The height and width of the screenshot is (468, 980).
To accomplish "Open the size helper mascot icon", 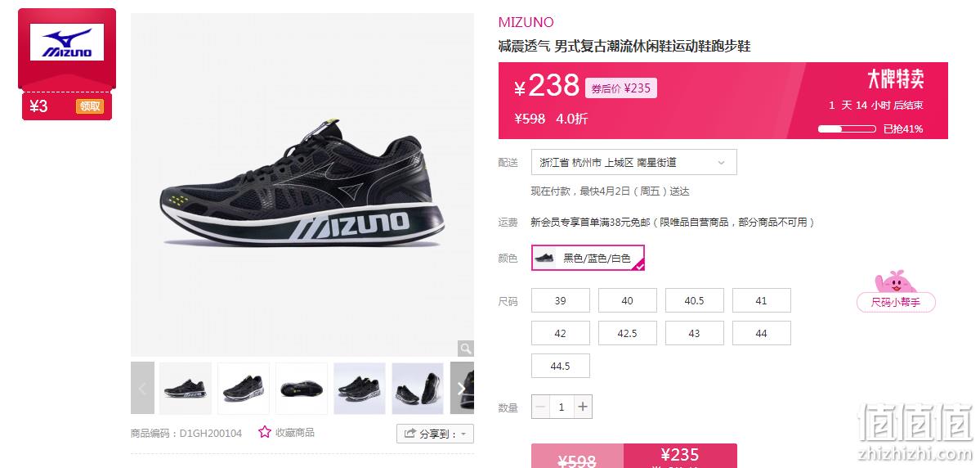I will [x=896, y=281].
